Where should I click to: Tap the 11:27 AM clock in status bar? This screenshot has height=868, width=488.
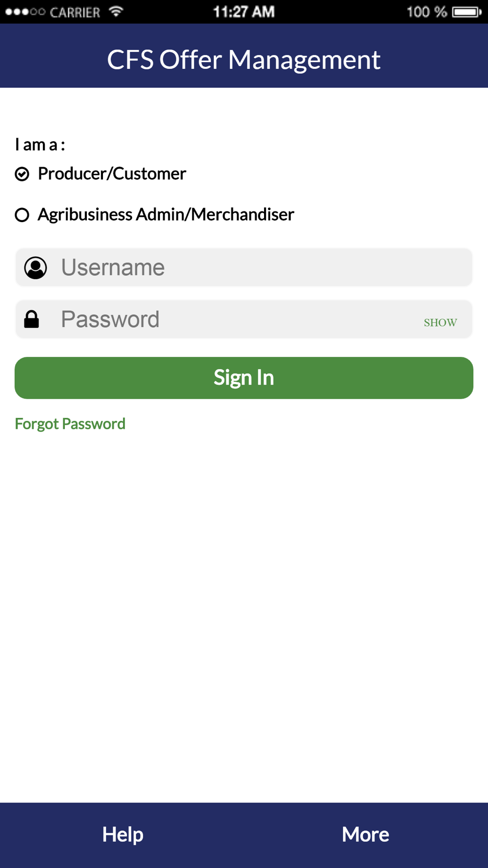pyautogui.click(x=244, y=12)
